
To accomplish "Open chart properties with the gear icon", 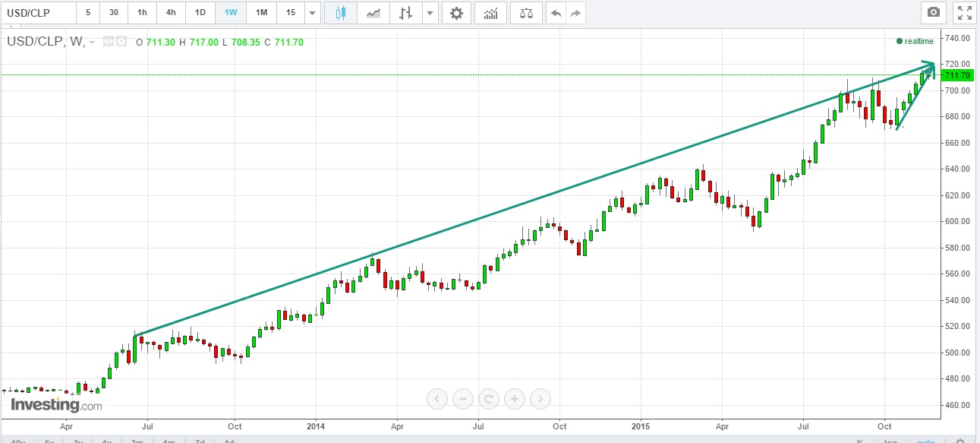I will 456,13.
